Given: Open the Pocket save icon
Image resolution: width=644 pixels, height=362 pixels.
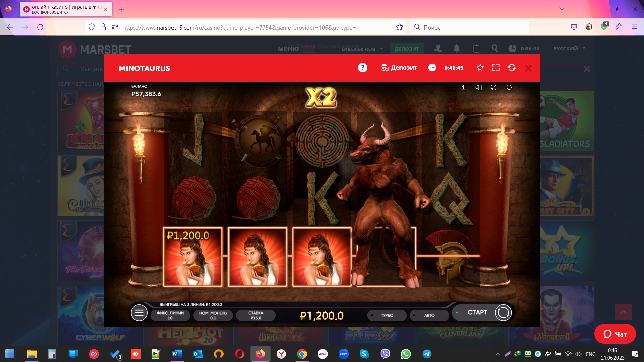Looking at the screenshot, I should pos(574,27).
